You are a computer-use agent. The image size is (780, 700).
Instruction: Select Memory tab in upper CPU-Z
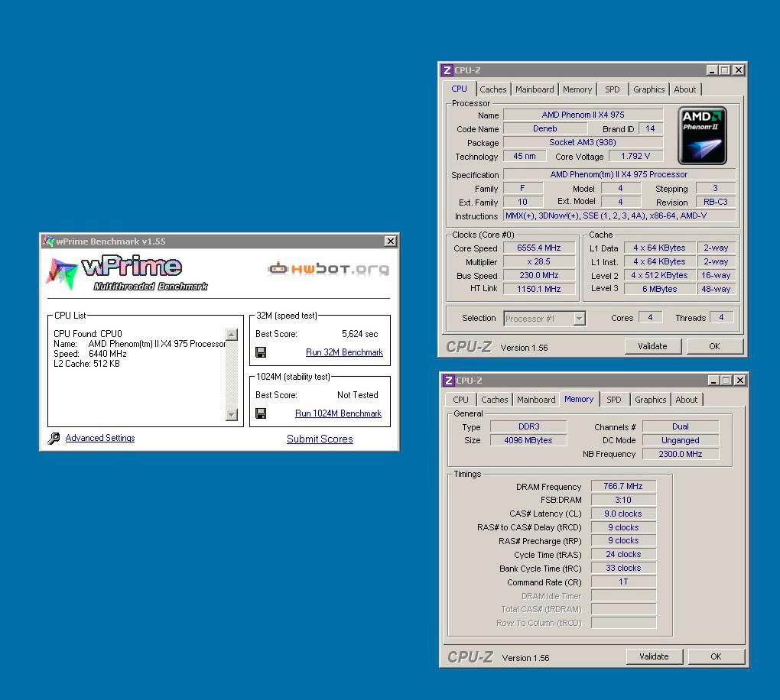[577, 89]
